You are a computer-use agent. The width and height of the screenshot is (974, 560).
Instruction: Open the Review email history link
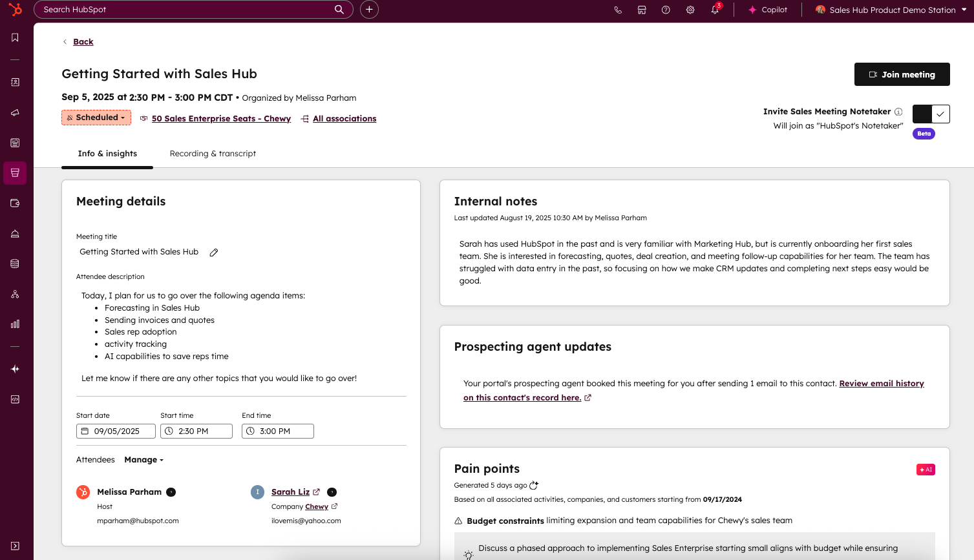click(x=693, y=391)
